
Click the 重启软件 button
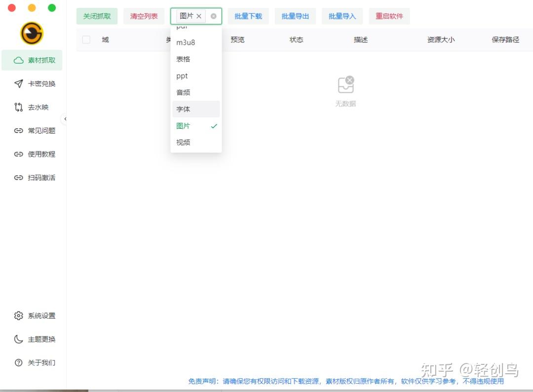click(389, 16)
